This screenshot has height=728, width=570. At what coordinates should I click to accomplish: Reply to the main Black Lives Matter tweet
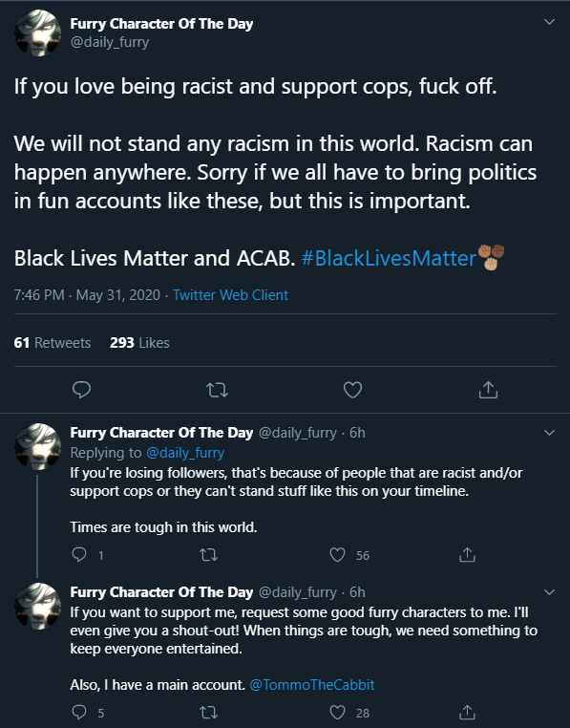pos(82,390)
